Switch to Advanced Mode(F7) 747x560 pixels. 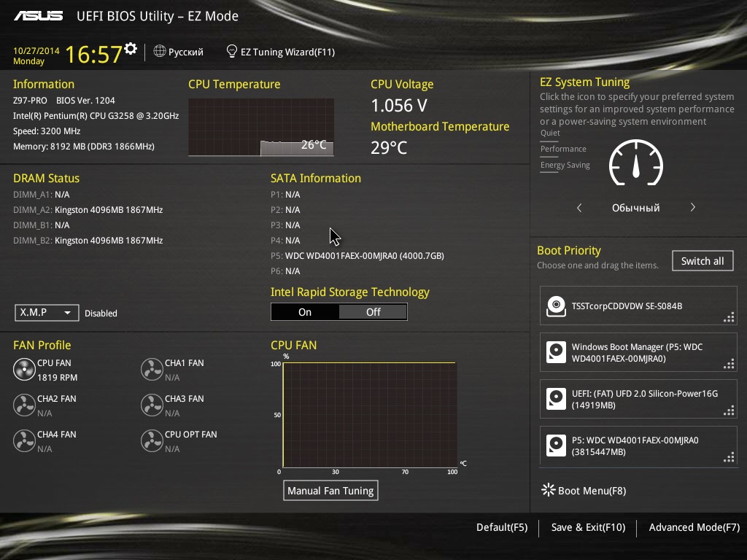click(x=694, y=527)
